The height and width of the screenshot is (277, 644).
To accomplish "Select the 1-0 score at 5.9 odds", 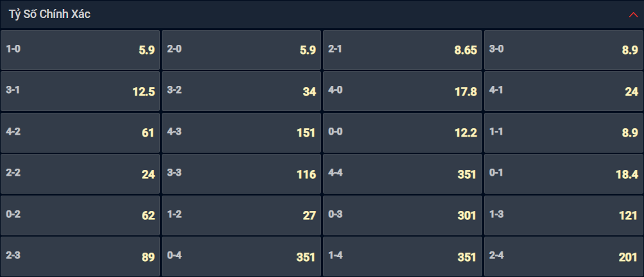I will pyautogui.click(x=80, y=49).
